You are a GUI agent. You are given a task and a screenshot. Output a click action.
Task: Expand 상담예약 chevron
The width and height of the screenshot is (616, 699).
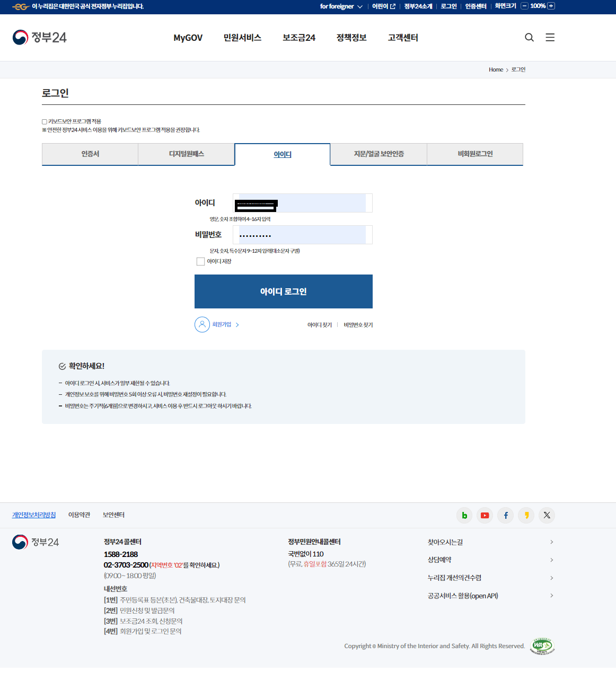pos(552,560)
